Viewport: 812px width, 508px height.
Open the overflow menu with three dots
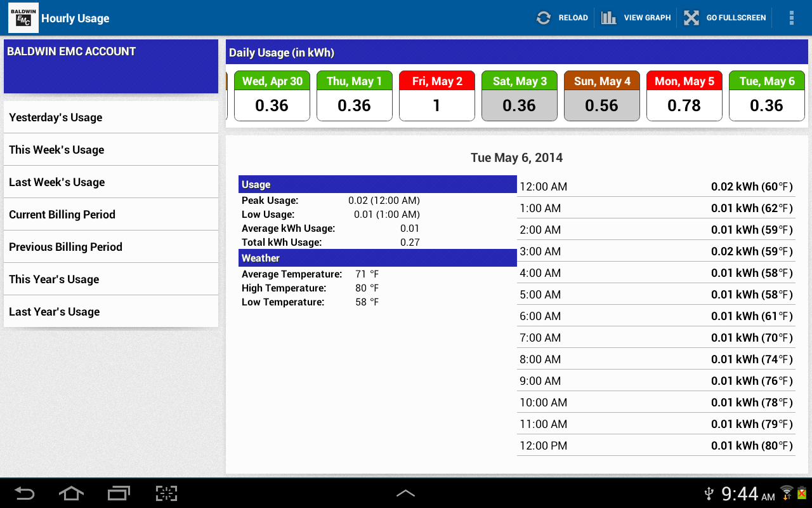[x=791, y=18]
